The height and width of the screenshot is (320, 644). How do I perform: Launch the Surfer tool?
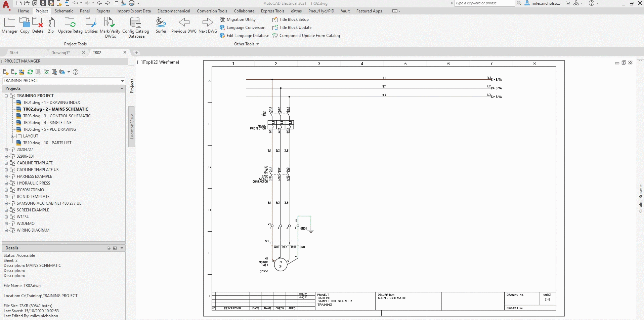point(161,26)
